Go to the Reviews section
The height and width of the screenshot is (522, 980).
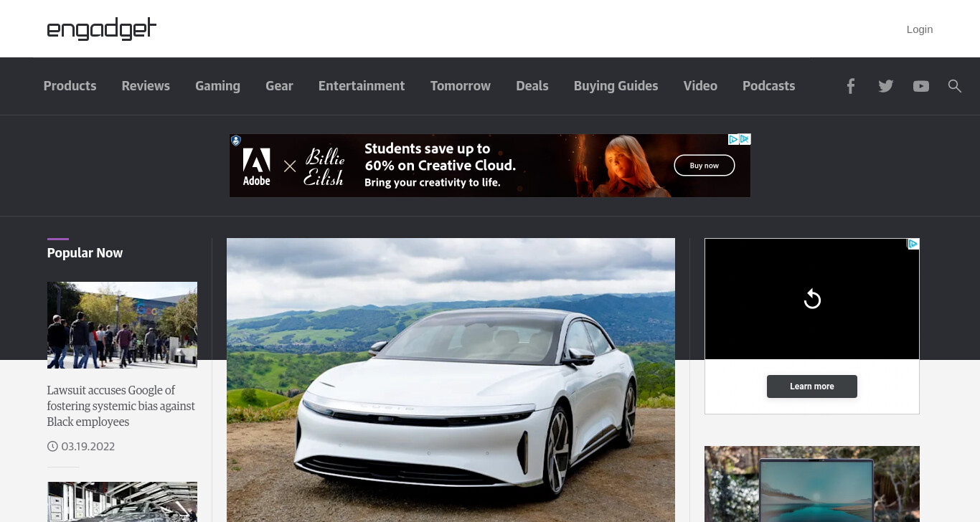click(x=146, y=86)
